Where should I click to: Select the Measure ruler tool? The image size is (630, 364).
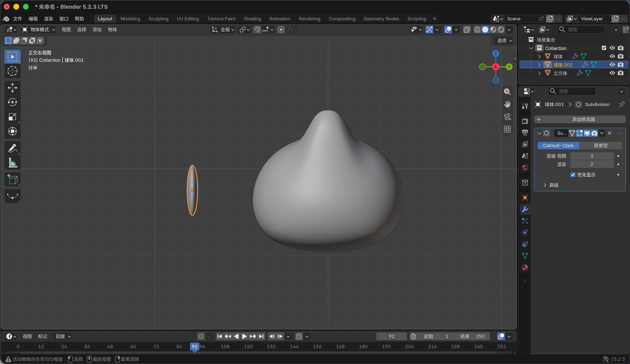12,162
